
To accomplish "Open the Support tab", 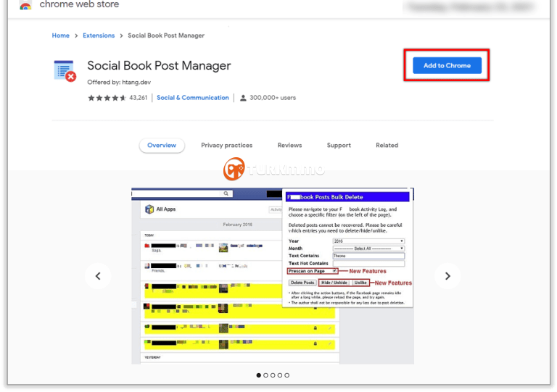I will point(339,146).
